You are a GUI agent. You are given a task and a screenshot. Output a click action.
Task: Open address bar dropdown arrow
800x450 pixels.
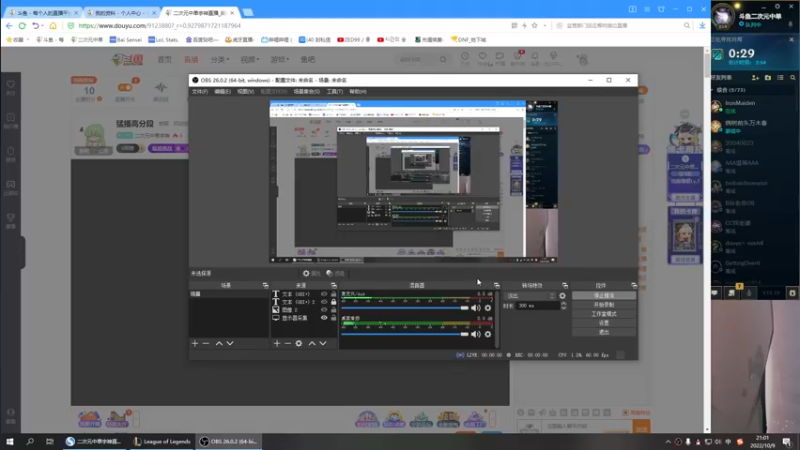(x=544, y=26)
